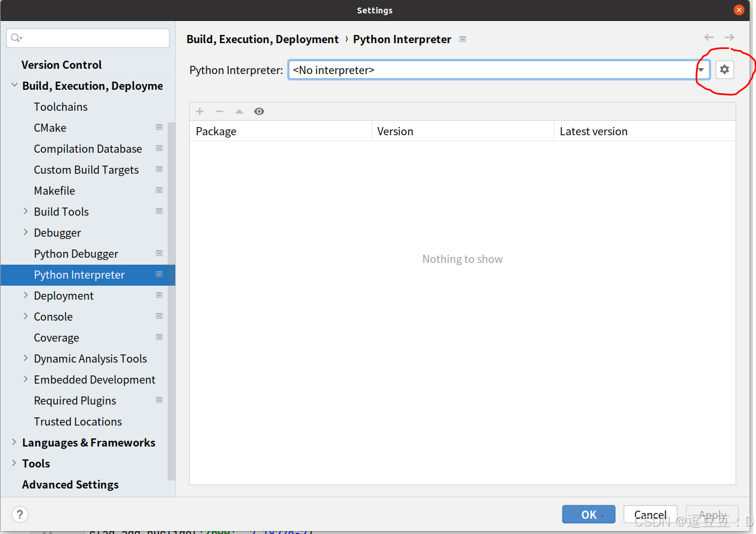Click the Cancel button
The height and width of the screenshot is (534, 756).
[x=650, y=514]
